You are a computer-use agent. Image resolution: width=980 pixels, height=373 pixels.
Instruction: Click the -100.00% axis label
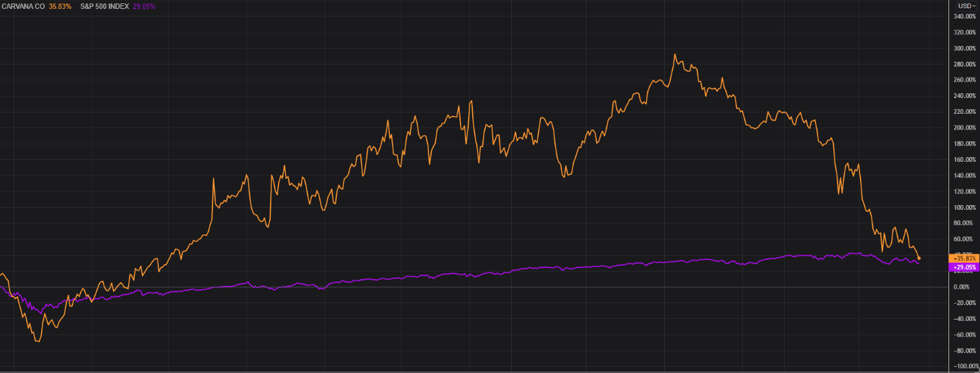click(x=965, y=366)
